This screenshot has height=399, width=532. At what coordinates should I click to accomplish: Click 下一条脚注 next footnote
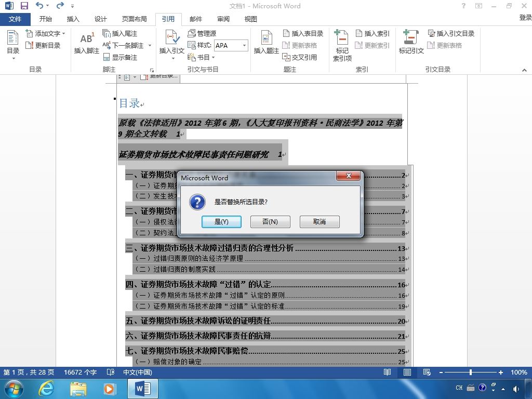[124, 46]
